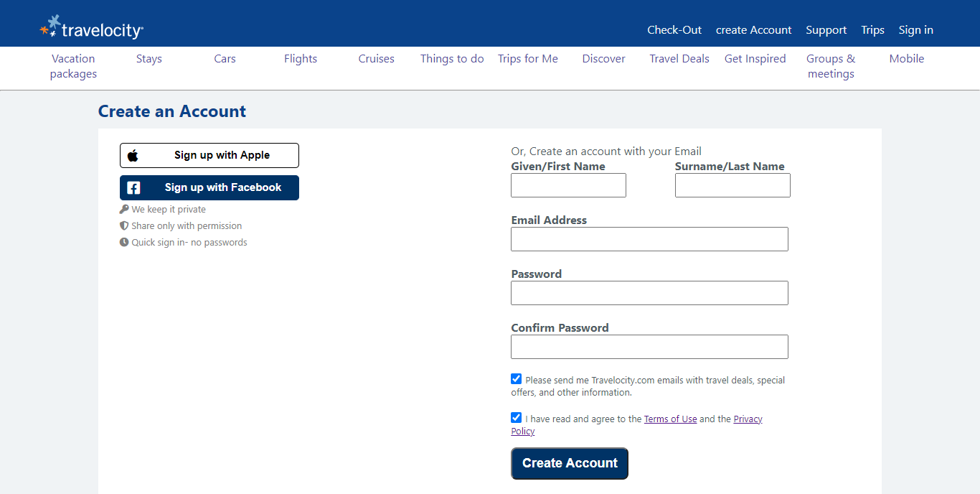Click Sign in
This screenshot has width=980, height=494.
pyautogui.click(x=916, y=30)
